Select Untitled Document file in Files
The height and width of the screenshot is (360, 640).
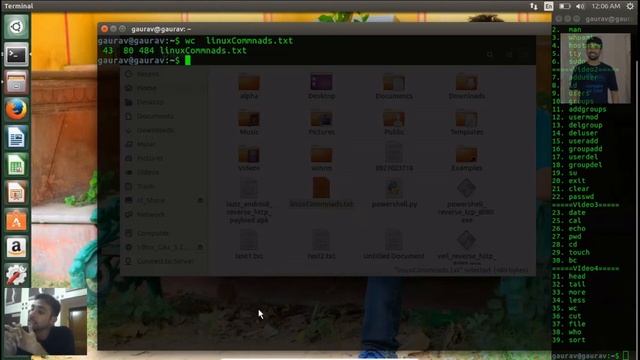pyautogui.click(x=394, y=244)
